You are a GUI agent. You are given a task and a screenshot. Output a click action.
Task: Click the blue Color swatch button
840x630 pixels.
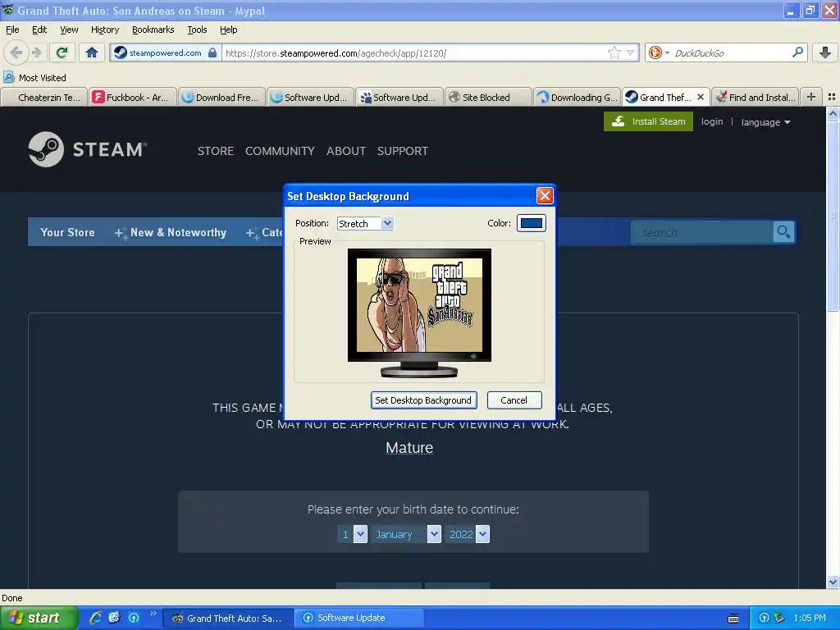pyautogui.click(x=531, y=223)
